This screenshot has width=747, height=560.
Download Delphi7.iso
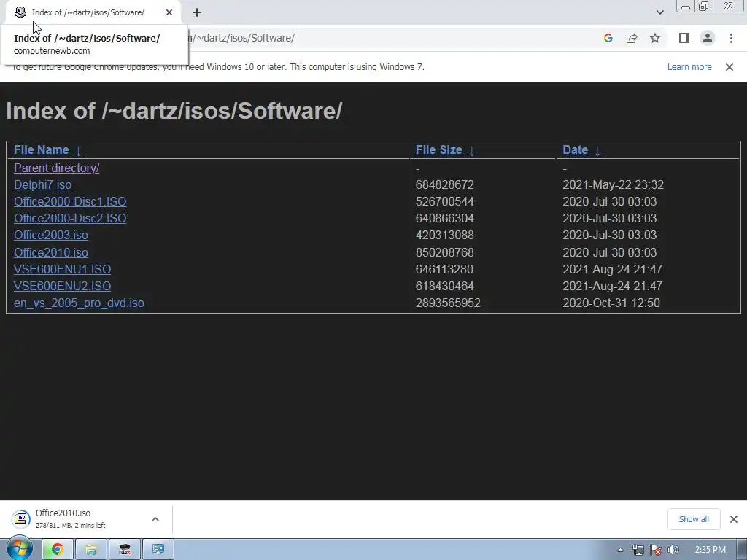[x=43, y=184]
